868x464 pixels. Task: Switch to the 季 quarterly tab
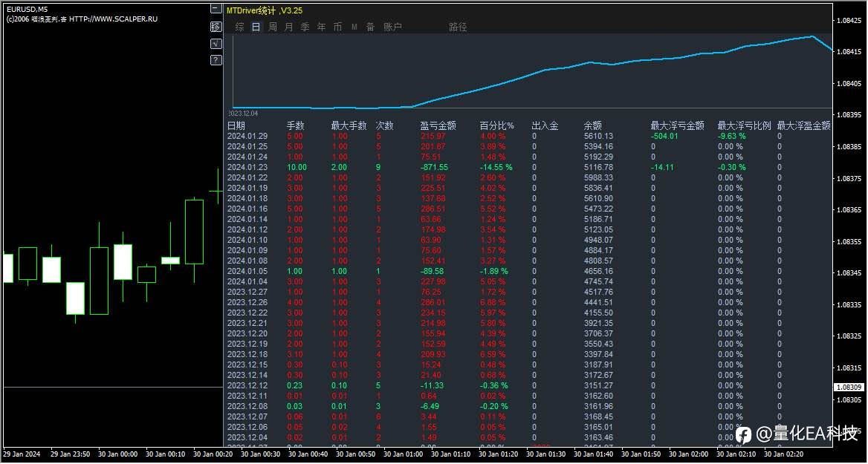coord(305,27)
